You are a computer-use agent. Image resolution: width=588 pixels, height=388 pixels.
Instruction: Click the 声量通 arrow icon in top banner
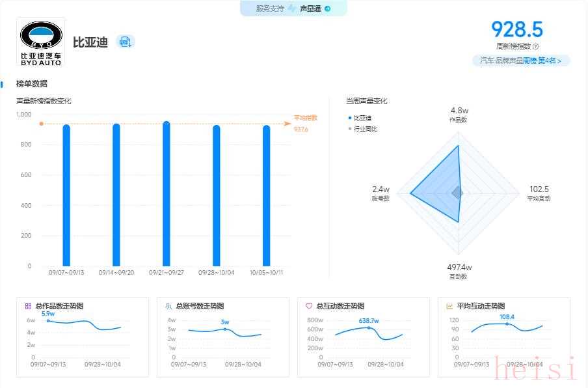(x=327, y=8)
